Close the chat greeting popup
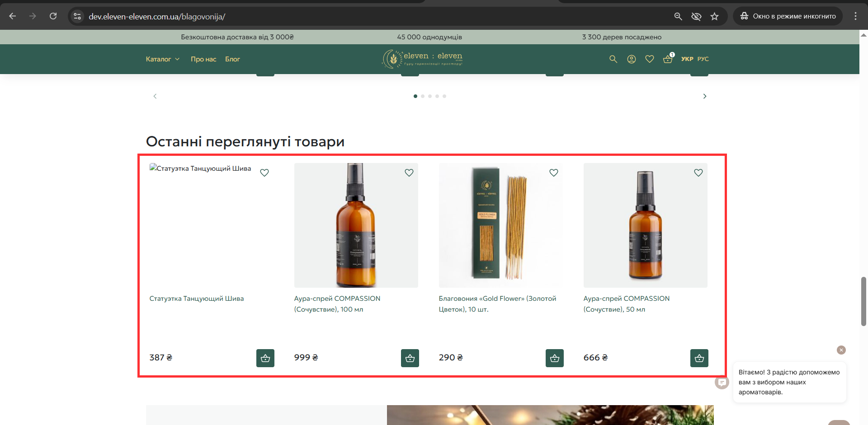 (841, 350)
